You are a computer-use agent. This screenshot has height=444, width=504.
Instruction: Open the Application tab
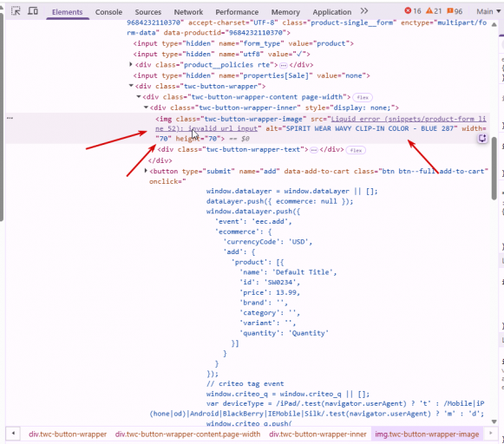(331, 12)
